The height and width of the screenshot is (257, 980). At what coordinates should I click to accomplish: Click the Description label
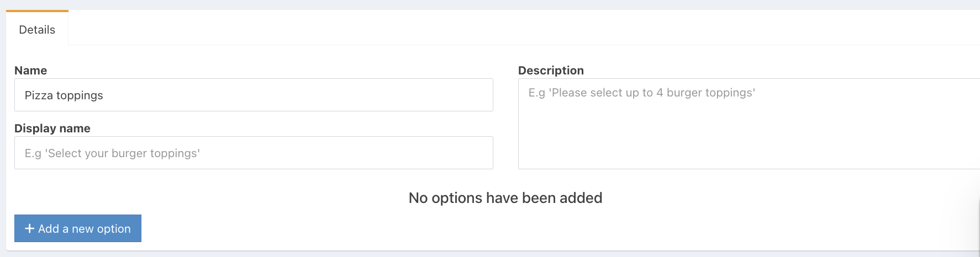(551, 71)
